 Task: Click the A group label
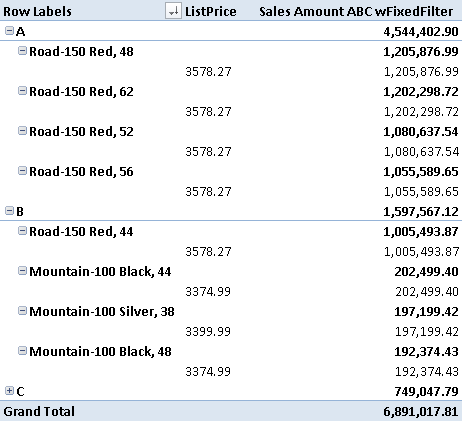click(x=20, y=32)
